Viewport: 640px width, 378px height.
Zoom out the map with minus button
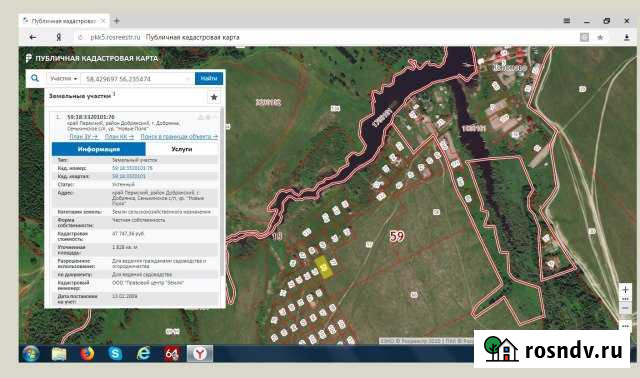tap(625, 308)
